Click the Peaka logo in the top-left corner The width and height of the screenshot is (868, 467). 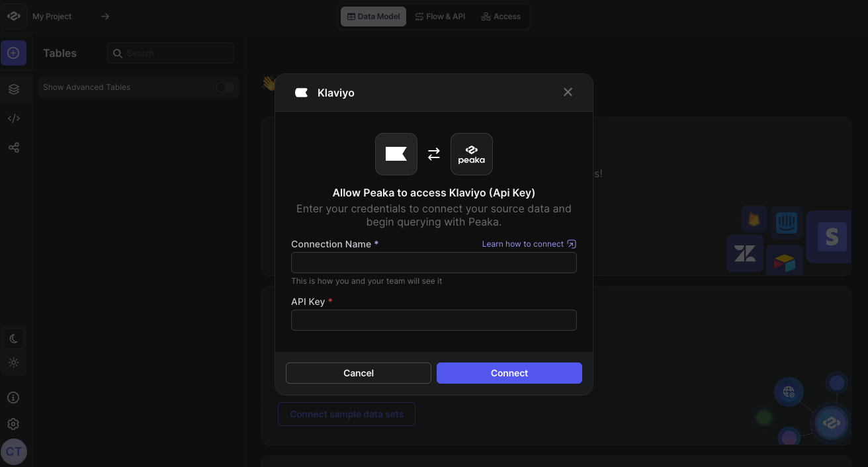tap(14, 17)
